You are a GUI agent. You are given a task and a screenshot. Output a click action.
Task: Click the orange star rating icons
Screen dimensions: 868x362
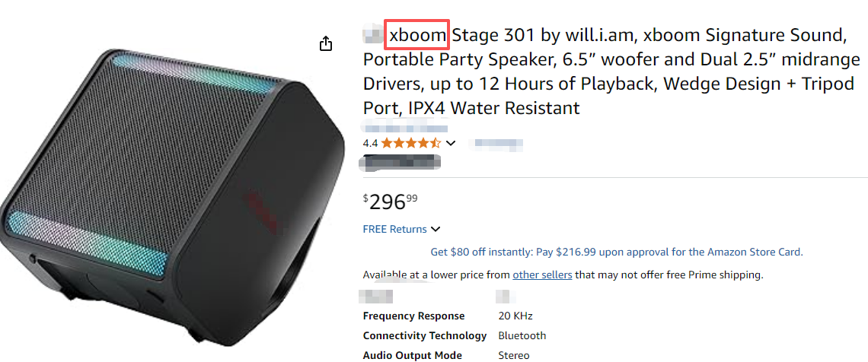click(410, 143)
